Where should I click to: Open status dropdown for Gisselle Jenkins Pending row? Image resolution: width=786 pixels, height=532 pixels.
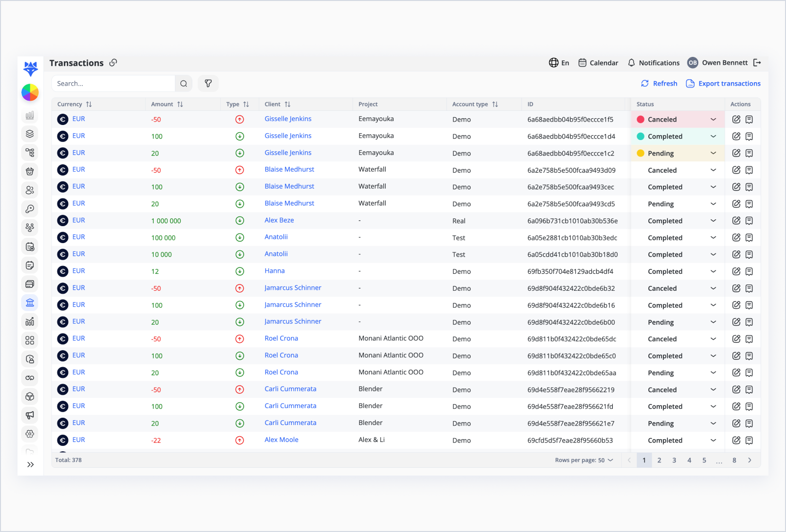tap(713, 153)
